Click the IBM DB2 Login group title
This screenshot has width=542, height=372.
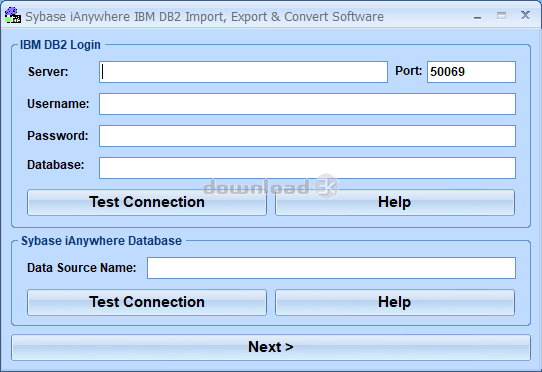pos(60,45)
